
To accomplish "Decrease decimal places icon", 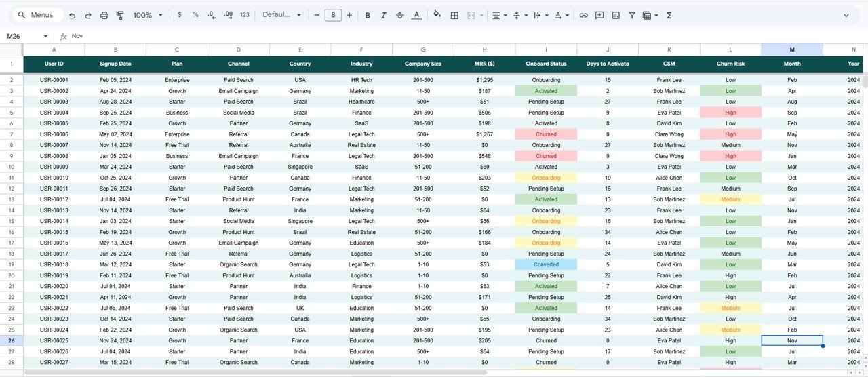I will pyautogui.click(x=212, y=15).
